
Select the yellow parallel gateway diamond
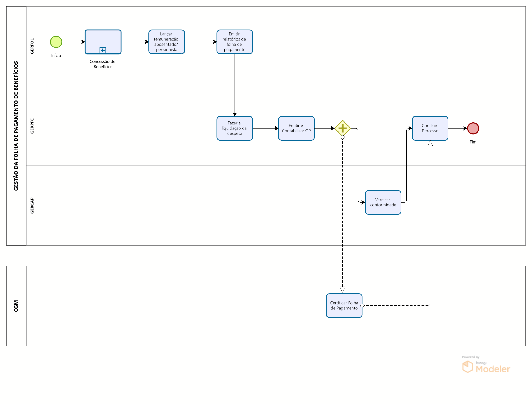tap(342, 128)
